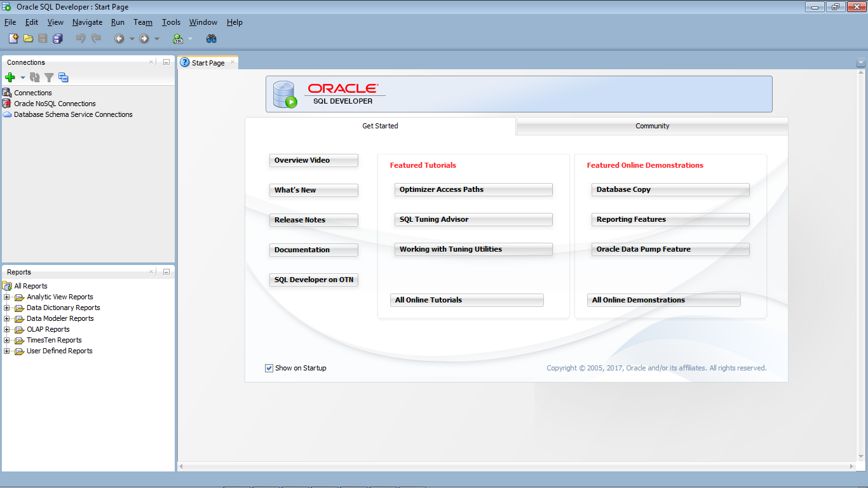Screen dimensions: 868x488
Task: Open All Online Tutorials
Action: click(x=466, y=299)
